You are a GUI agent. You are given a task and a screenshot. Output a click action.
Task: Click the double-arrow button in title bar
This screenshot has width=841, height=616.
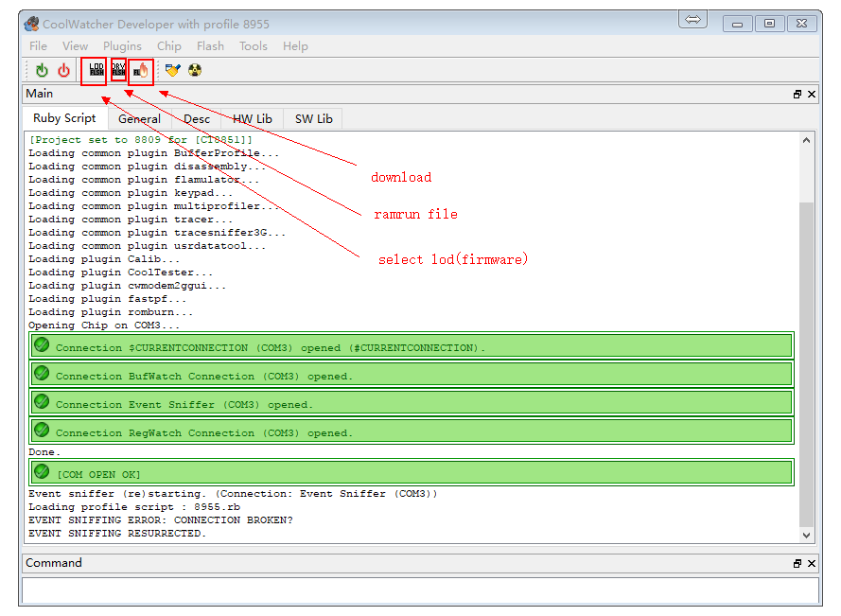693,20
